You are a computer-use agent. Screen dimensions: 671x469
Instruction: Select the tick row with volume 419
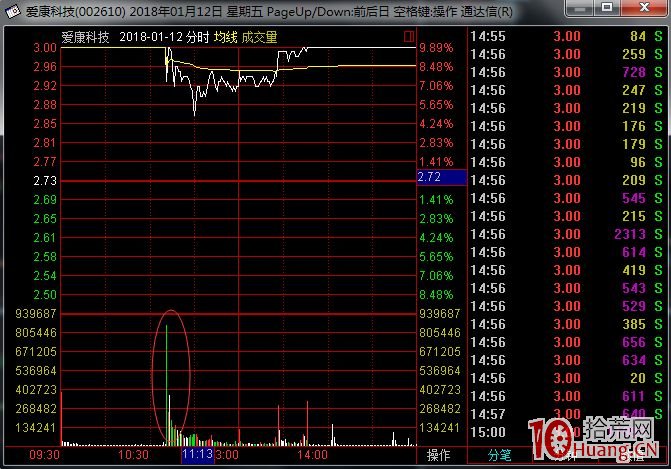coord(566,270)
